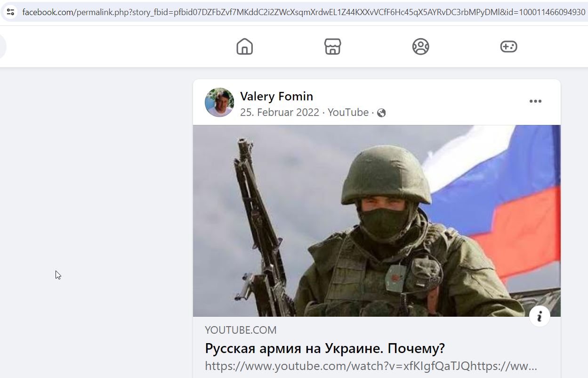Open the Marketplace storefront icon

coord(332,47)
